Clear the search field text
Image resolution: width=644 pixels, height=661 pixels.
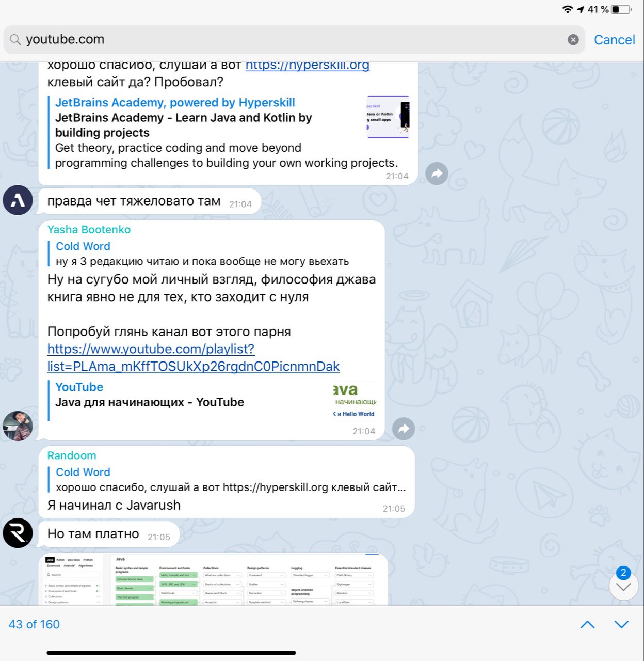[573, 40]
